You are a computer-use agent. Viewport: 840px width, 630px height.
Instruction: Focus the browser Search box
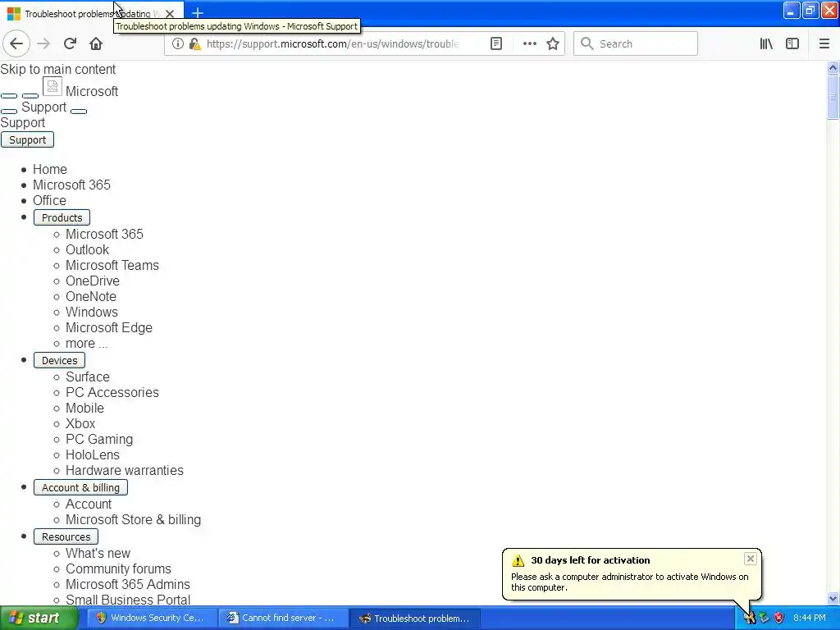point(636,44)
